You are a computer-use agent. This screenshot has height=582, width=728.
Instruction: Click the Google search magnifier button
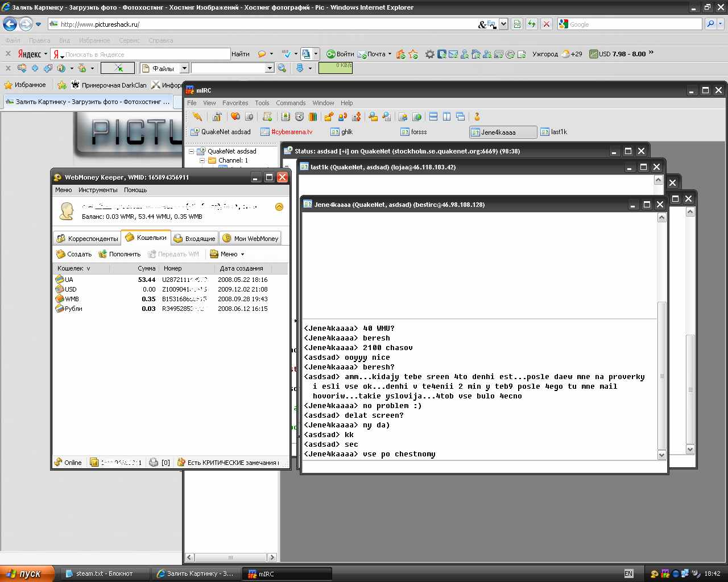coord(710,24)
